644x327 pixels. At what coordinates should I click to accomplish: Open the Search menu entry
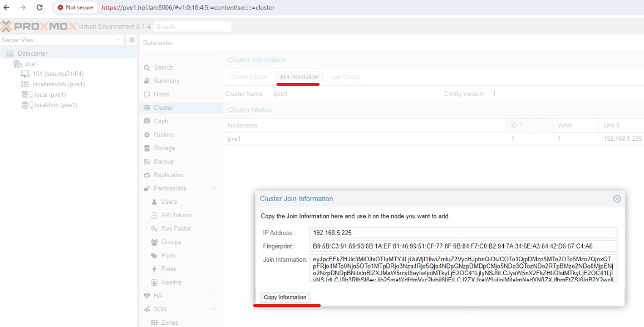[x=163, y=67]
